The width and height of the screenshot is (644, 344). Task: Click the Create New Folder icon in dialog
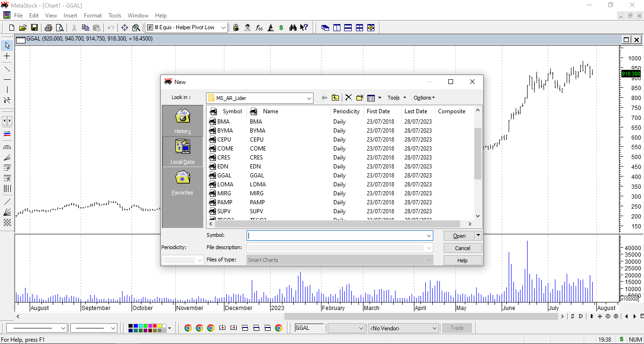tap(360, 98)
